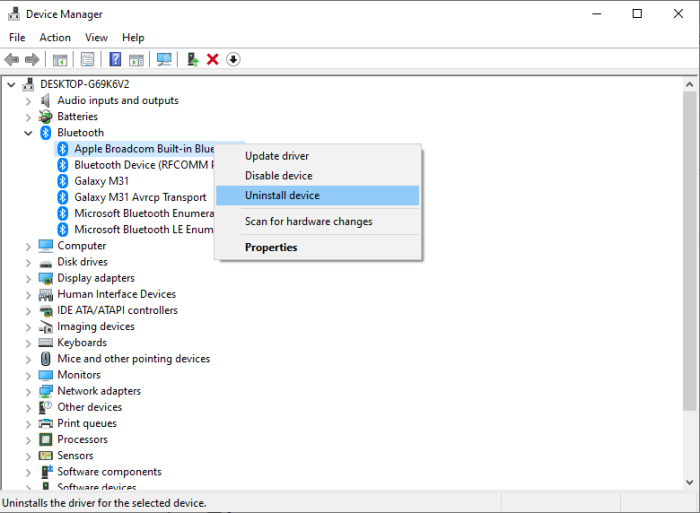Open the Properties sheet toolbar icon
Viewport: 700px width, 513px height.
point(88,59)
